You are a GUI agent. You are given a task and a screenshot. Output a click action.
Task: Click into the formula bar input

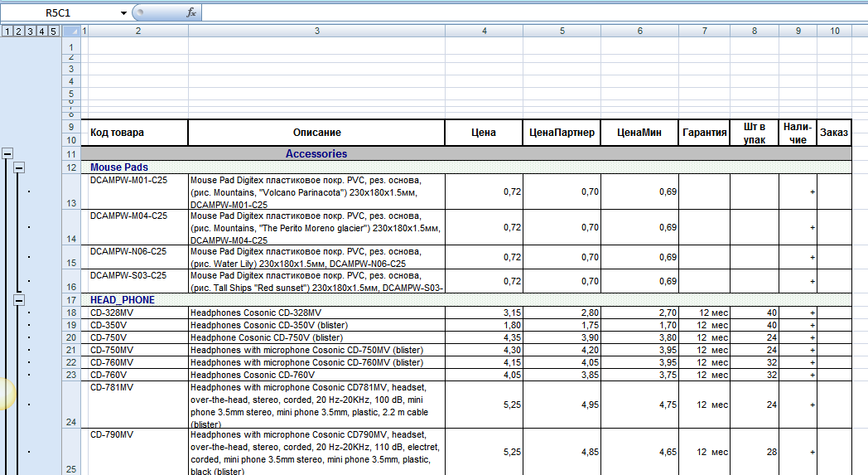coord(534,12)
